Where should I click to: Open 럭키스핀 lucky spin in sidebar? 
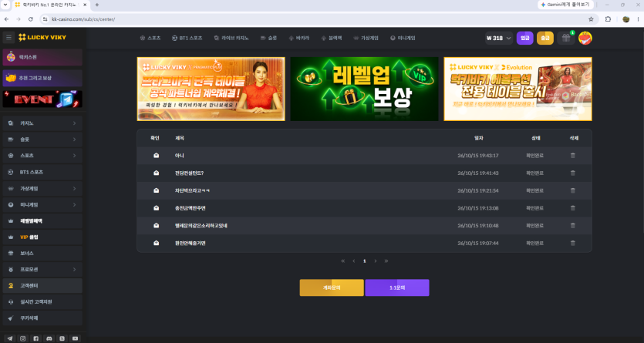coord(42,57)
